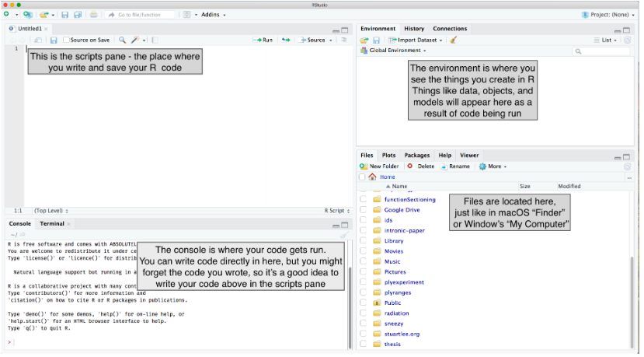
Task: Refresh the Files pane listing
Action: tap(627, 166)
